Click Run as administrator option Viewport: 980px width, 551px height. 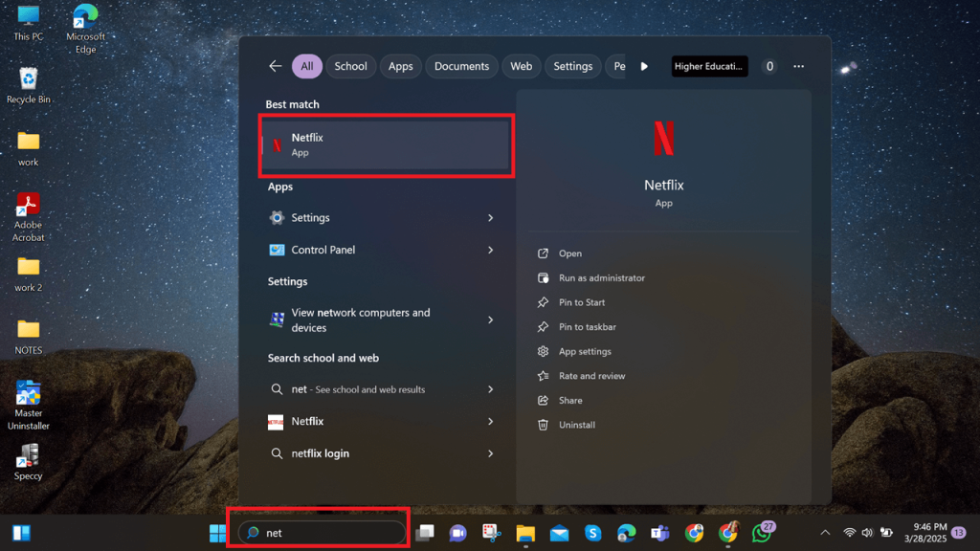tap(601, 278)
